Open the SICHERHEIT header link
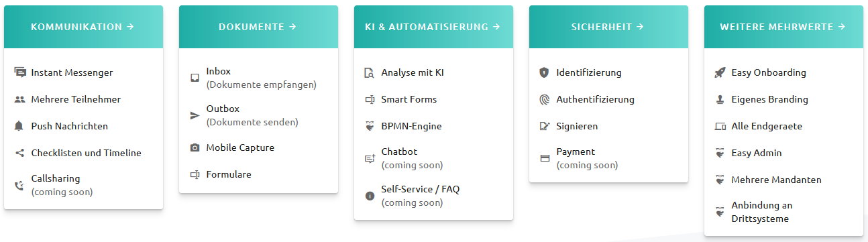868x242 pixels. click(608, 27)
